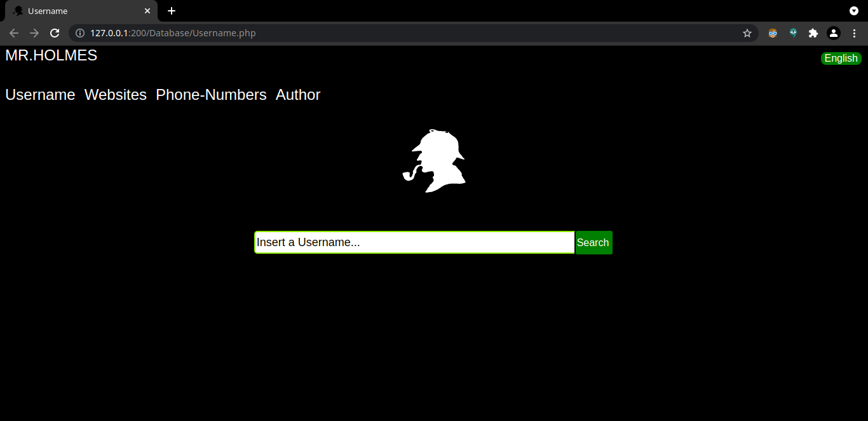This screenshot has height=421, width=868.
Task: Open the Author navigation link
Action: tap(298, 95)
